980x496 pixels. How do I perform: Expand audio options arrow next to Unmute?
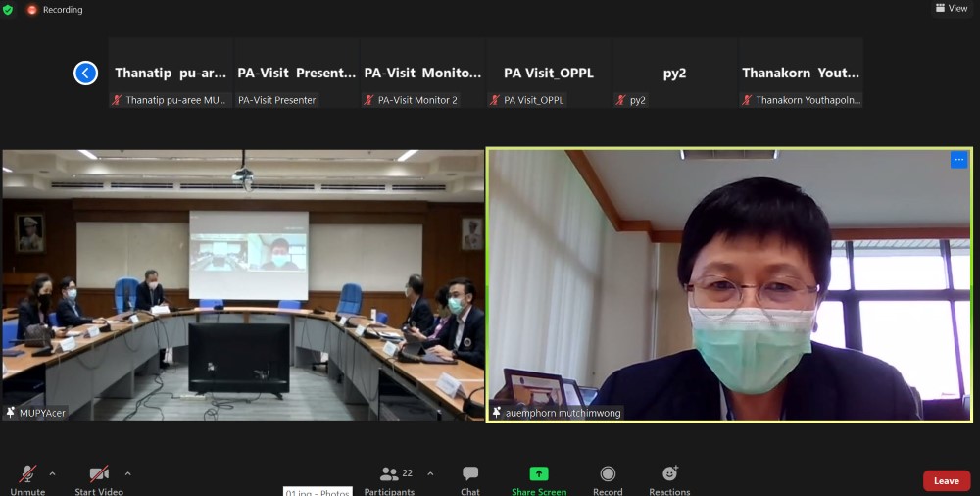(53, 473)
